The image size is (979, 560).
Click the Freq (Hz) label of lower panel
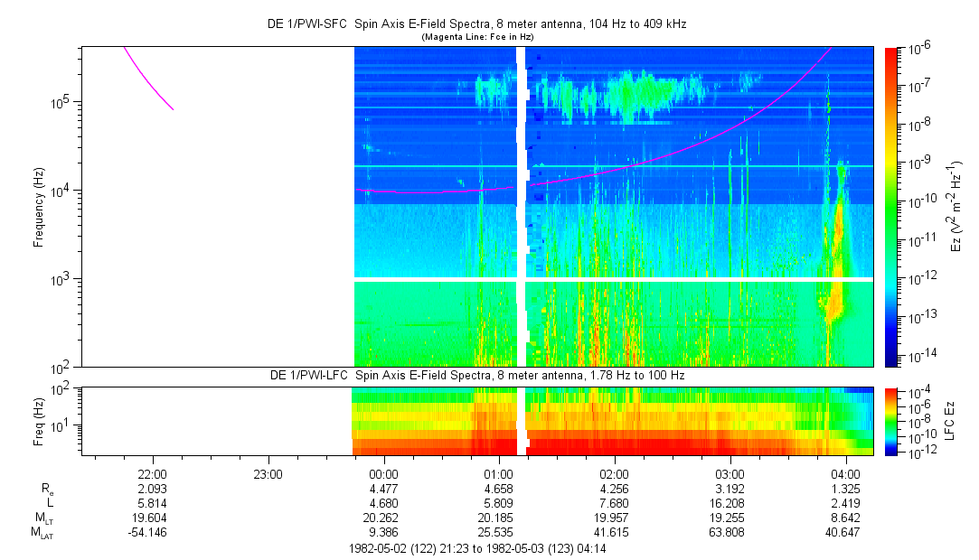pos(39,420)
